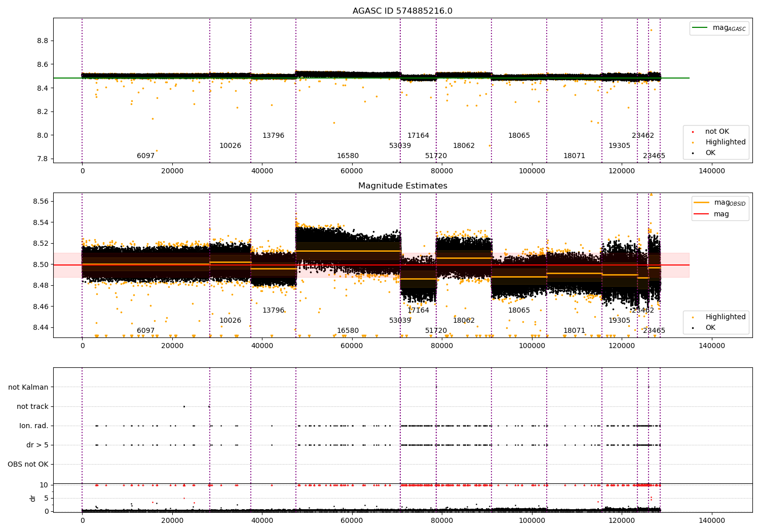This screenshot has width=760, height=532.
Task: Click the 'Magnitude Estimates' plot title
Action: [x=402, y=186]
